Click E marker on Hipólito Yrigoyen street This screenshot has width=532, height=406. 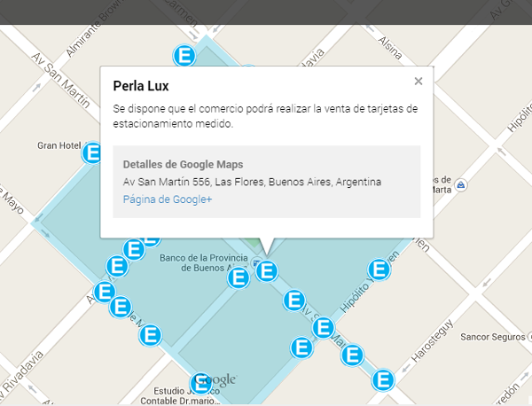(x=379, y=269)
